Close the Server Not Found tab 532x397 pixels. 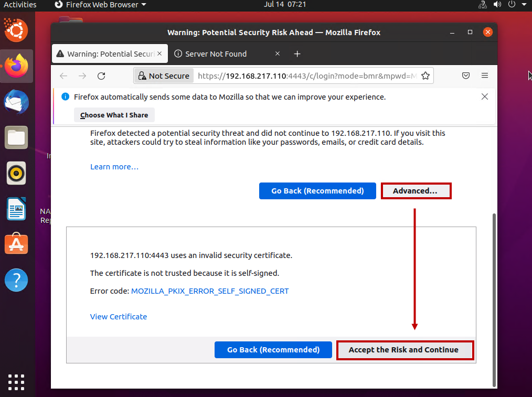point(278,53)
